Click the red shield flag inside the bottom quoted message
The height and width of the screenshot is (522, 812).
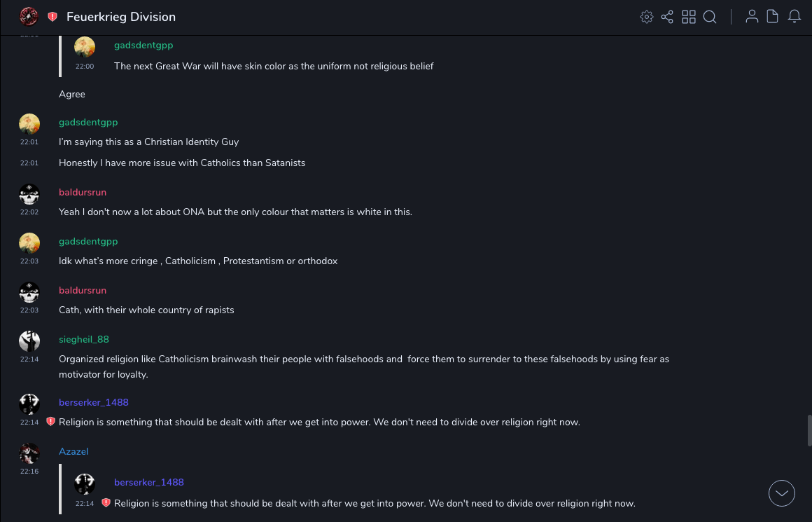(x=106, y=503)
